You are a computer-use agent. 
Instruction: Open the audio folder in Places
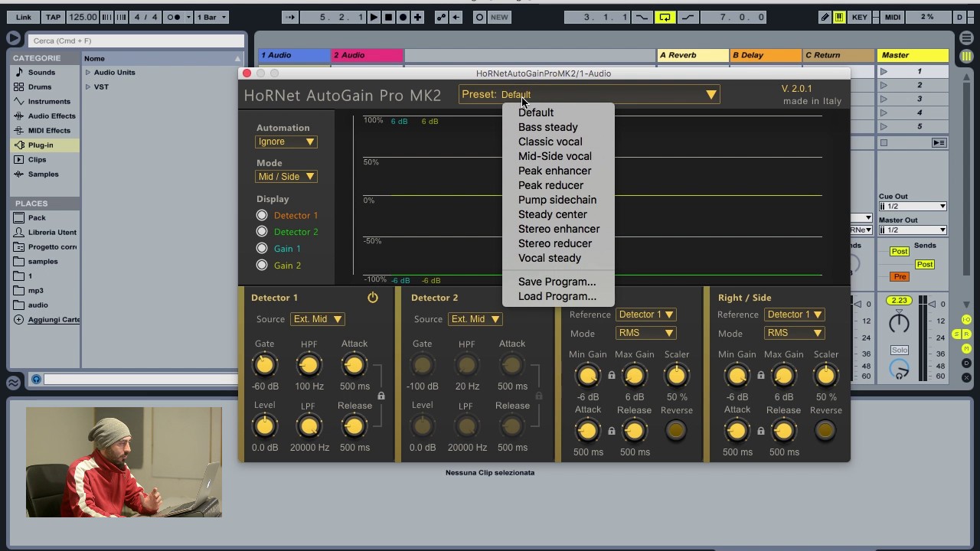[38, 305]
